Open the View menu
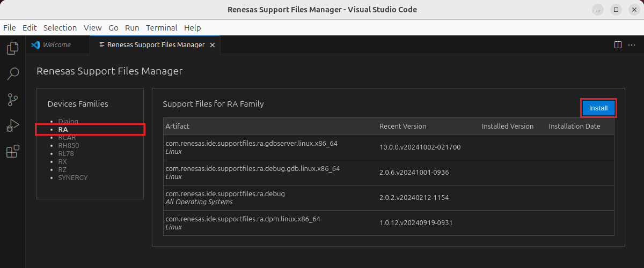 (x=92, y=28)
